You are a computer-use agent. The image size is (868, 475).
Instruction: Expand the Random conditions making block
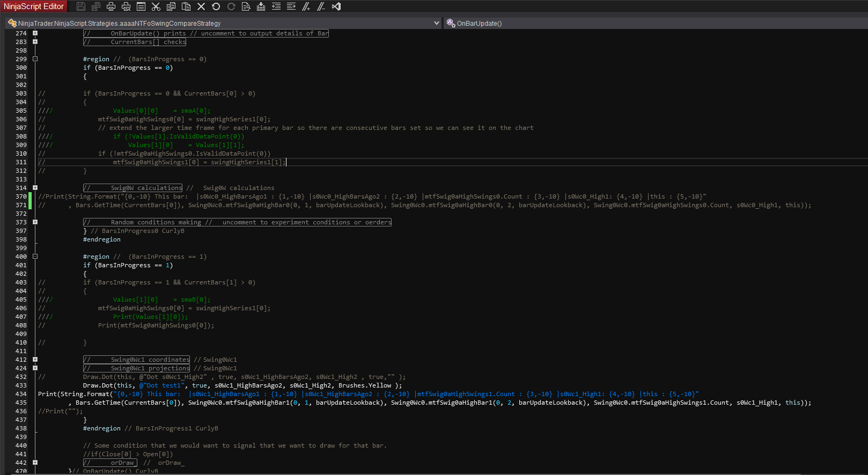click(35, 222)
